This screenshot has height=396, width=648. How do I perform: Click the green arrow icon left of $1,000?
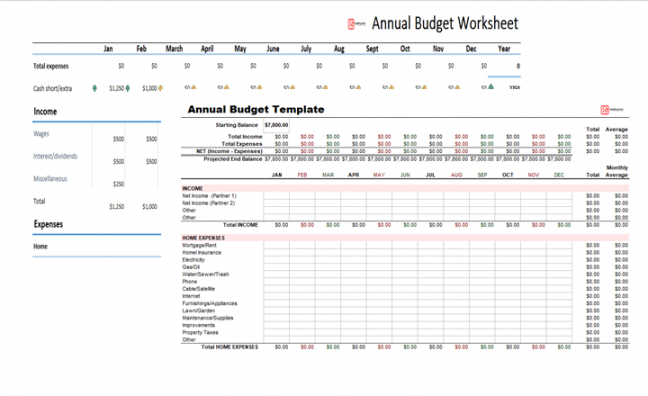[x=128, y=88]
